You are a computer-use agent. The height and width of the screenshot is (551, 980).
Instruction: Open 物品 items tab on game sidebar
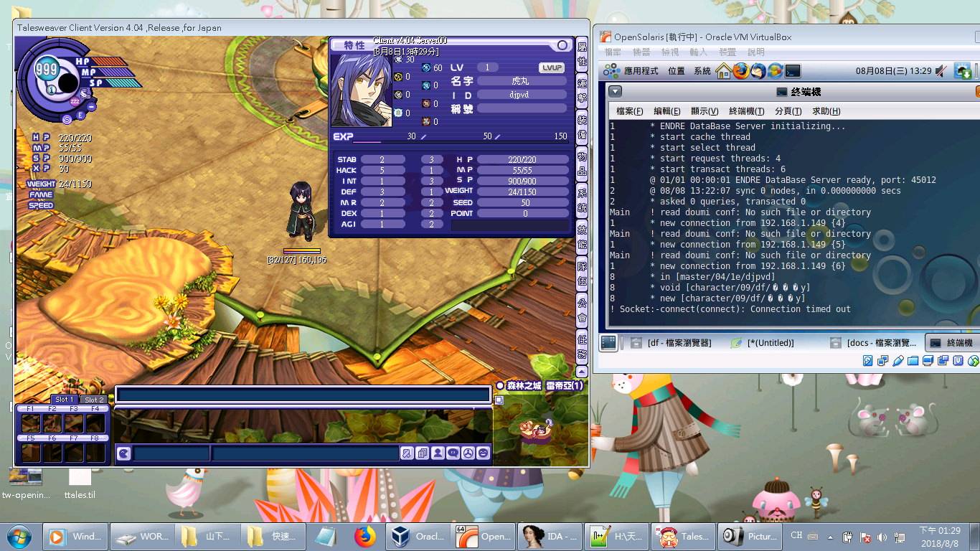tap(582, 165)
